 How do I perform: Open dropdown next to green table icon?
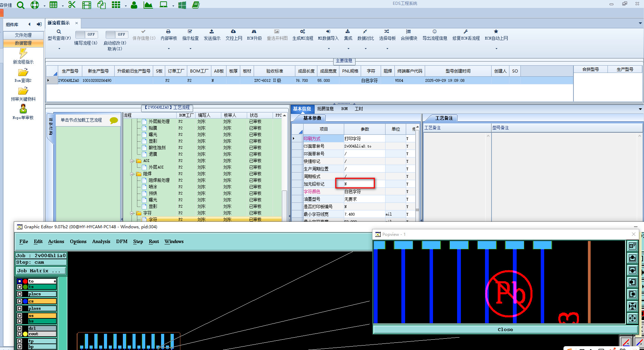[62, 6]
